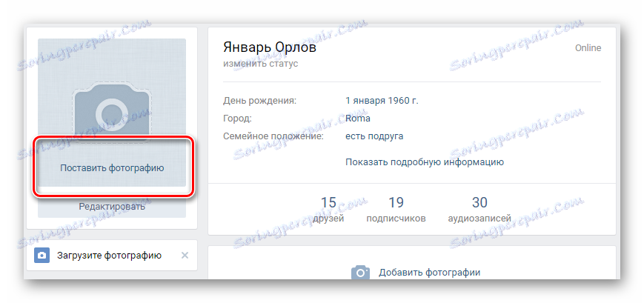
Task: Open the '30 аудиозаписей' audio counter
Action: coord(479,210)
